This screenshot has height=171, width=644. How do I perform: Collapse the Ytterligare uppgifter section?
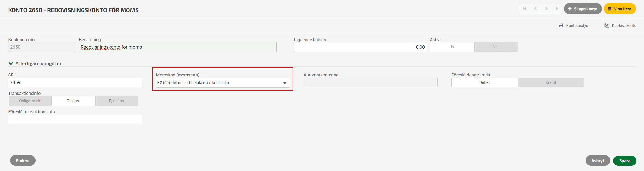[35, 63]
